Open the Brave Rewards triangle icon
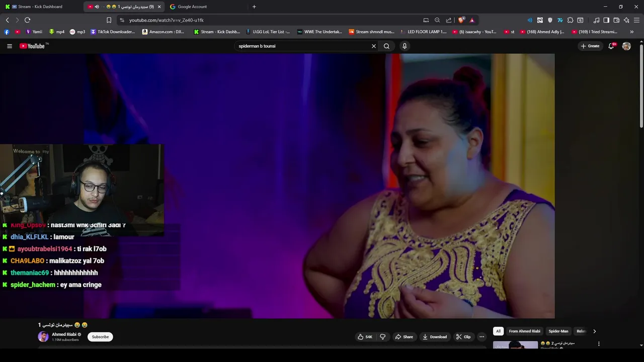The image size is (644, 362). click(x=472, y=20)
